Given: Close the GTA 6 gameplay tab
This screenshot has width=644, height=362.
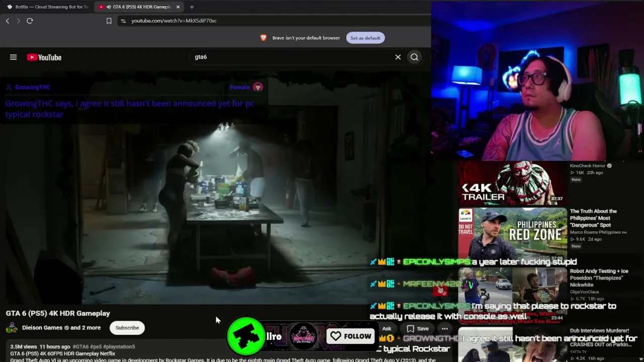Looking at the screenshot, I should point(178,7).
